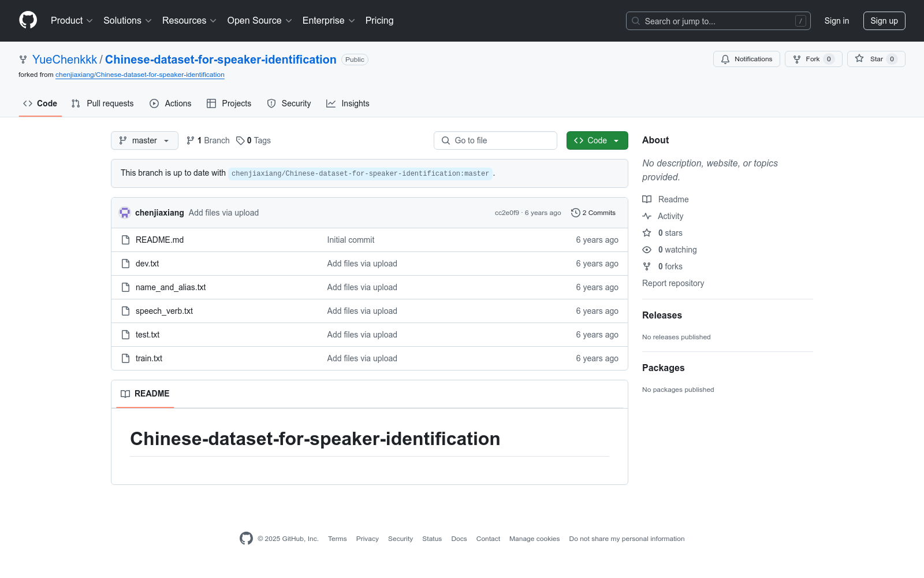Open the test.txt file
This screenshot has height=578, width=924.
coord(147,335)
